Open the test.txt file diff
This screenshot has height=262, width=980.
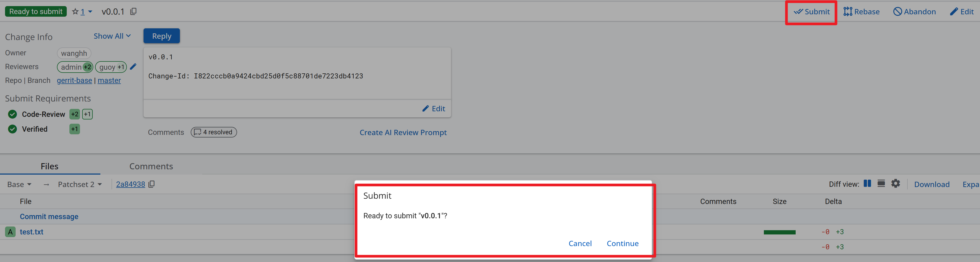point(32,232)
